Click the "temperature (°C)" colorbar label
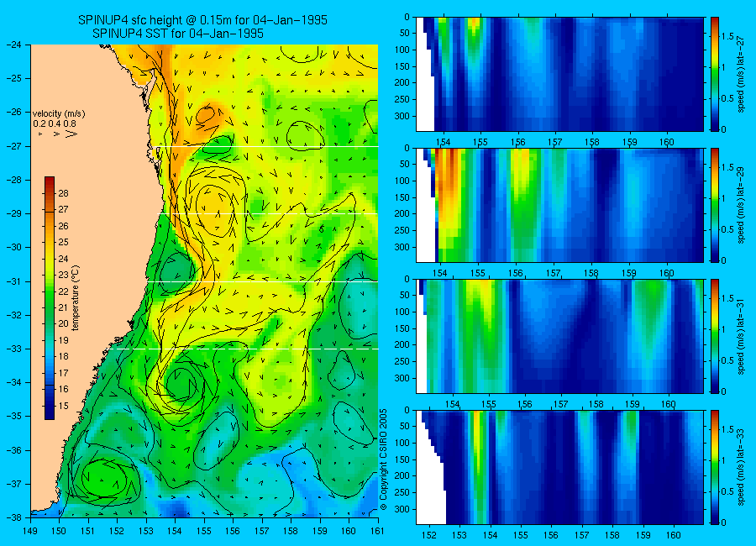The height and width of the screenshot is (546, 756). (x=76, y=298)
